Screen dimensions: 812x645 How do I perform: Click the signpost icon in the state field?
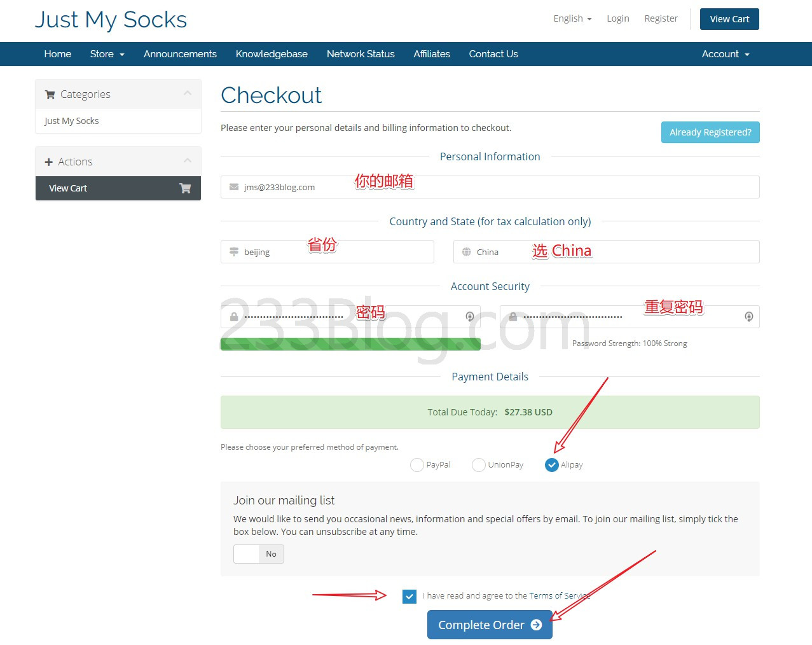coord(234,252)
